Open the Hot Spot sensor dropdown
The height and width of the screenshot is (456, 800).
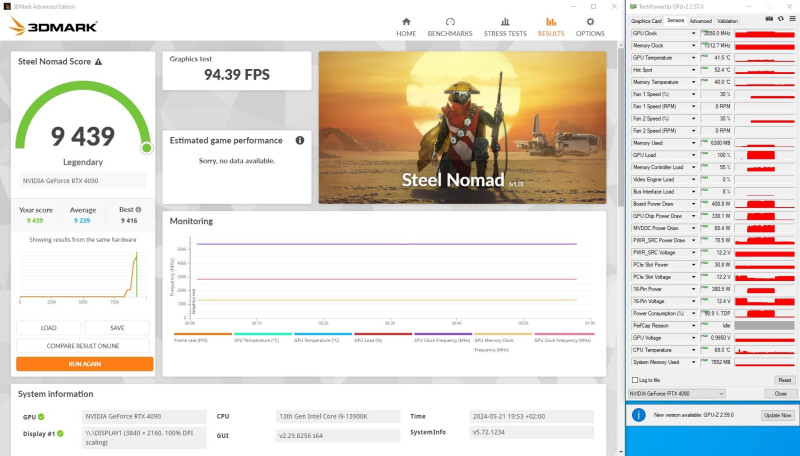coord(693,70)
